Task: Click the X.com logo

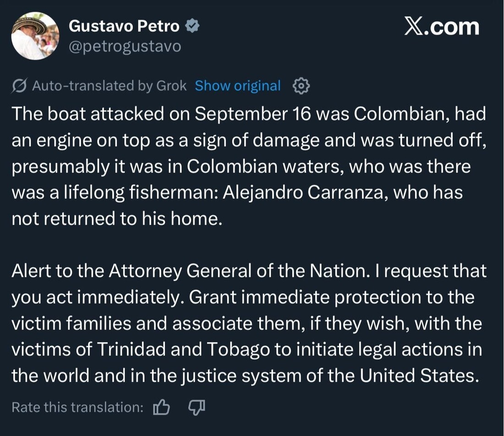Action: [x=442, y=27]
